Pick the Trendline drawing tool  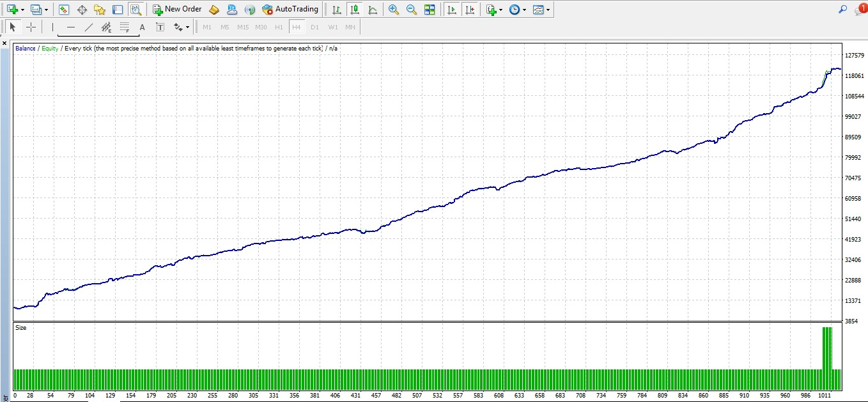89,27
